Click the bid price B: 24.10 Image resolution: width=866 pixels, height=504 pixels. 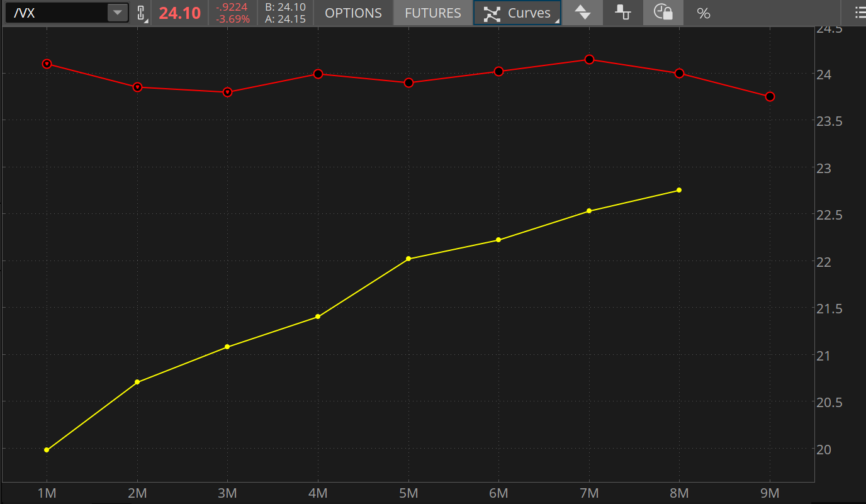point(284,8)
